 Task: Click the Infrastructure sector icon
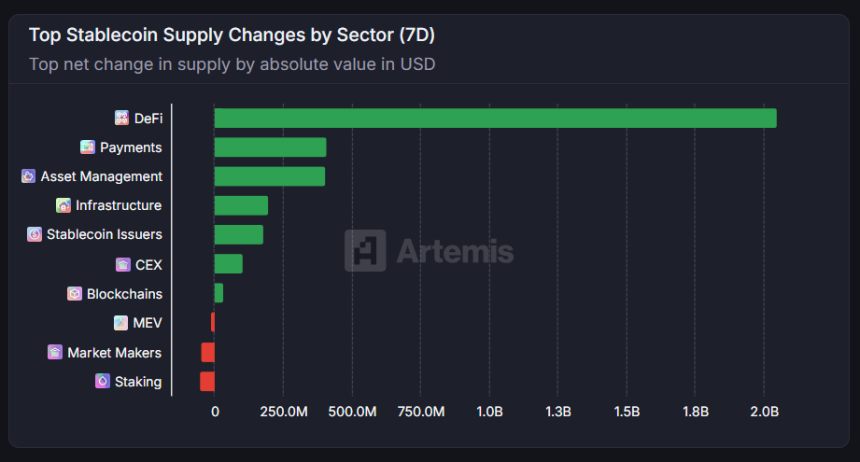point(63,205)
